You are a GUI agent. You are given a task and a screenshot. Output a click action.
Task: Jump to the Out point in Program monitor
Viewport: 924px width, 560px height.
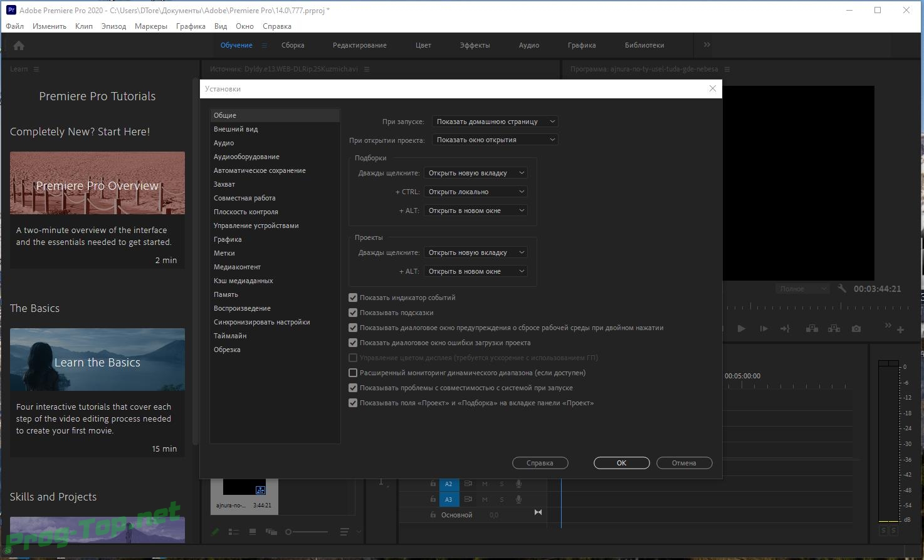785,328
